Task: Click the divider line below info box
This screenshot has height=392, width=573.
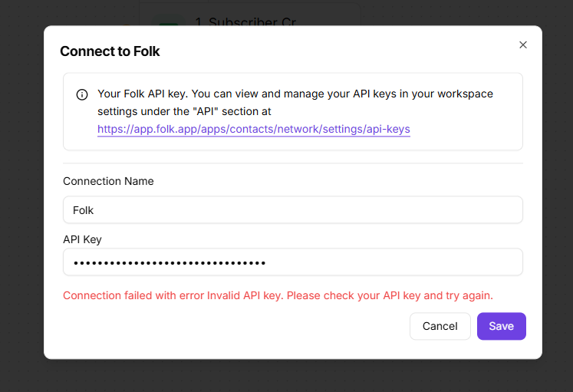Action: (292, 163)
